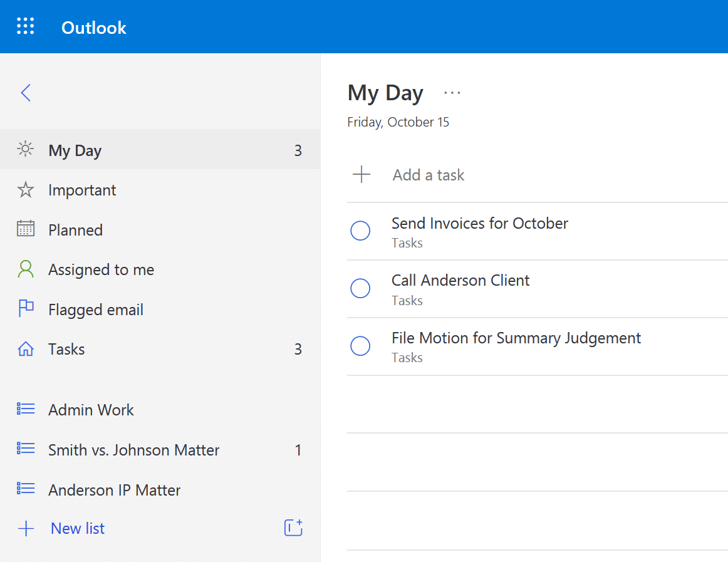The width and height of the screenshot is (728, 562).
Task: Open the Tasks list in sidebar
Action: (x=160, y=349)
